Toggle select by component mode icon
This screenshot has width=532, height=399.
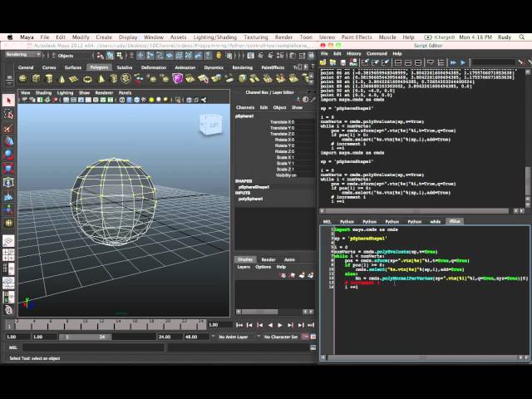click(120, 56)
